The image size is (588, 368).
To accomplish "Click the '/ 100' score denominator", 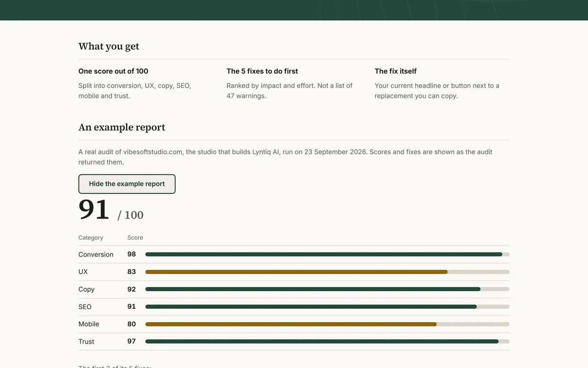I will pos(130,215).
